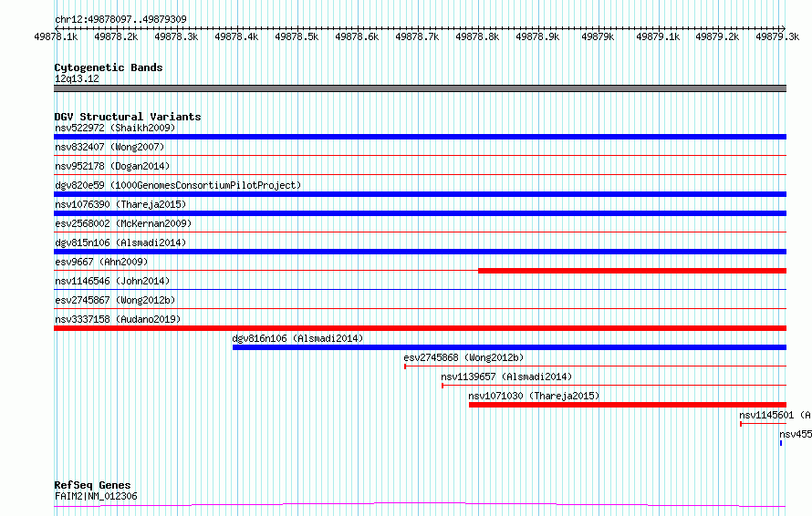Click the nsv522972 (Shaikh2009) variant label
Image resolution: width=812 pixels, height=516 pixels.
coord(115,128)
